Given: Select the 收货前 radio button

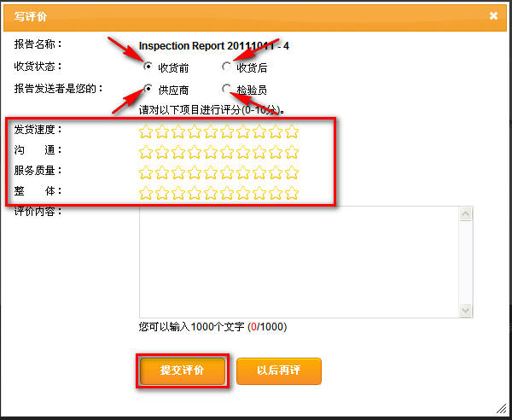Looking at the screenshot, I should pos(148,67).
